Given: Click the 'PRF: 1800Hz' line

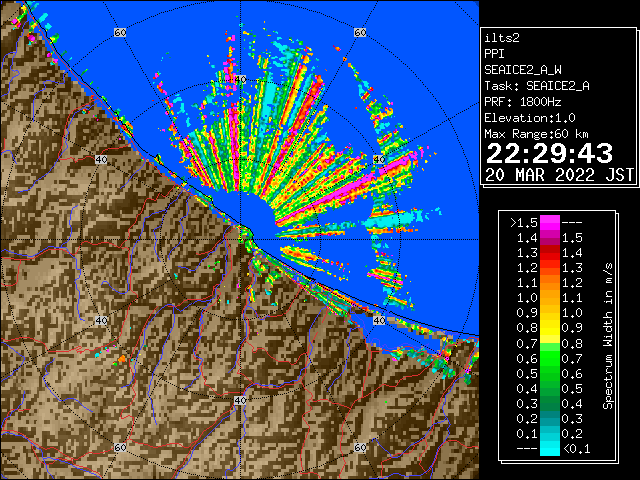Looking at the screenshot, I should 523,102.
